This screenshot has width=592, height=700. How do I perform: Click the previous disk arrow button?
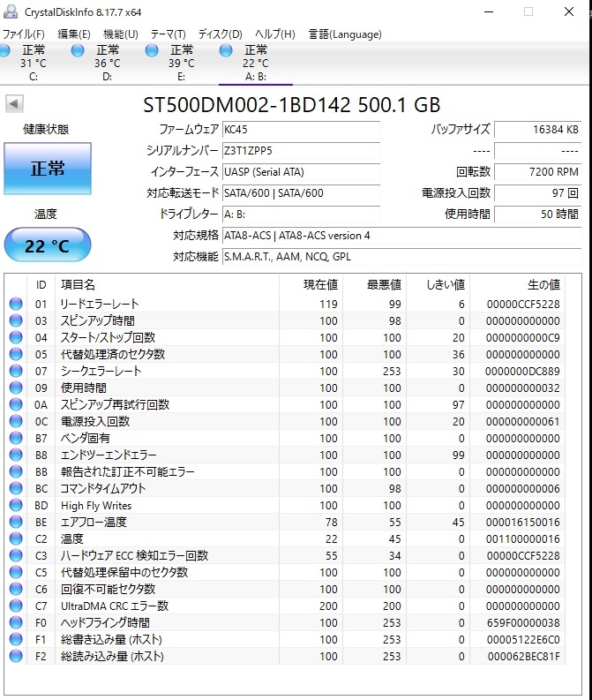tap(14, 104)
